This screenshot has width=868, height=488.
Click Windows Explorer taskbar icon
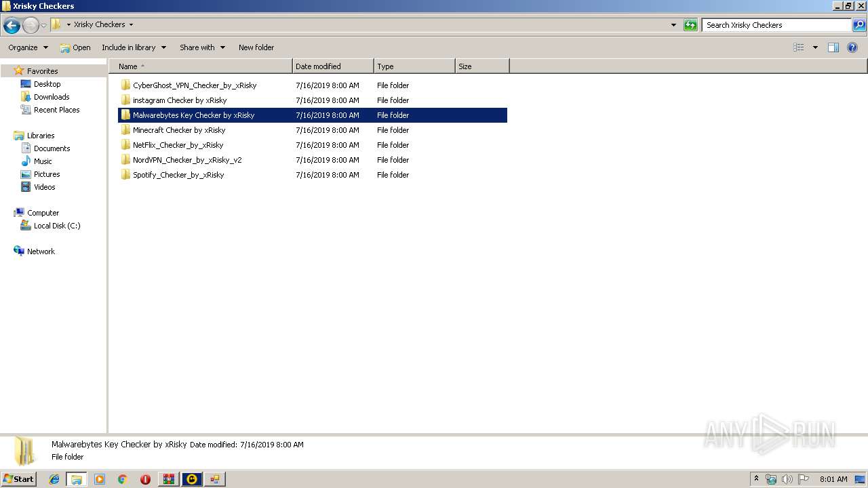pyautogui.click(x=77, y=479)
